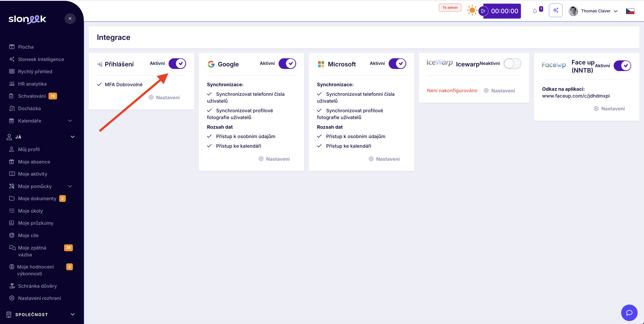
Task: Open the Plocha menu item
Action: [26, 47]
